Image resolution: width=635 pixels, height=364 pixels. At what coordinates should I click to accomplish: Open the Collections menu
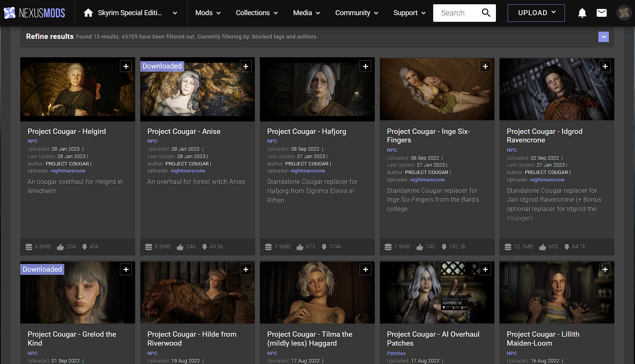257,13
